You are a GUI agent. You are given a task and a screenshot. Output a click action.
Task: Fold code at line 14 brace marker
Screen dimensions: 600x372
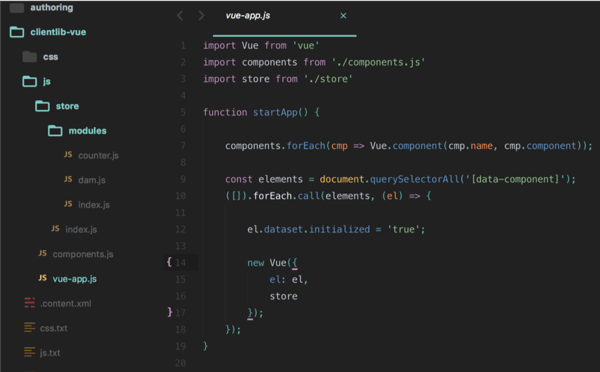point(169,262)
